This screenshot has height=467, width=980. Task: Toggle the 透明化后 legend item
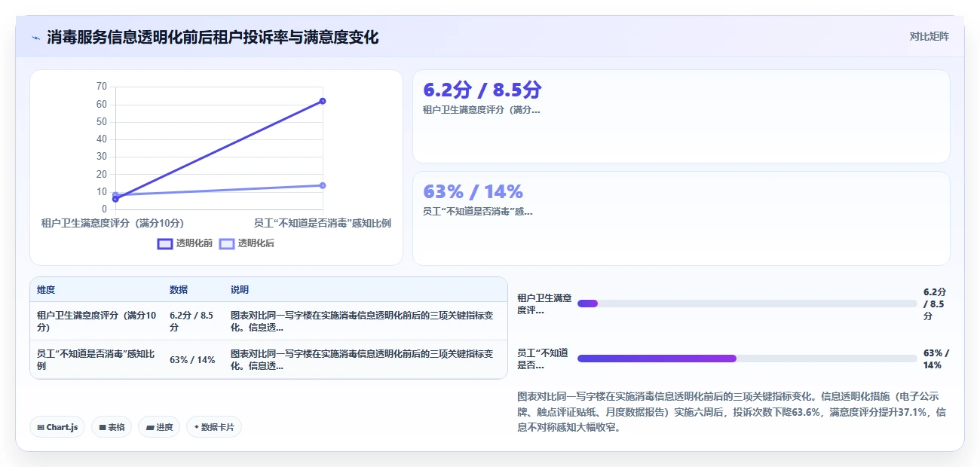tap(247, 243)
